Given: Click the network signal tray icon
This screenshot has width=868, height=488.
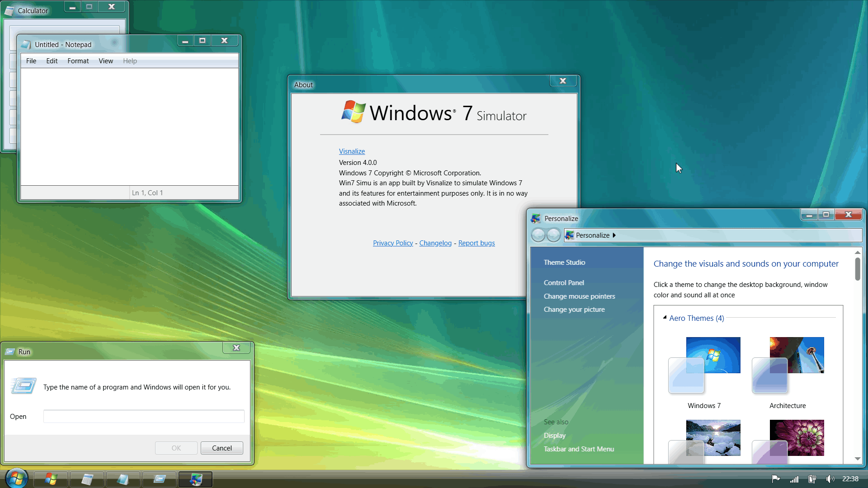Looking at the screenshot, I should (x=794, y=479).
